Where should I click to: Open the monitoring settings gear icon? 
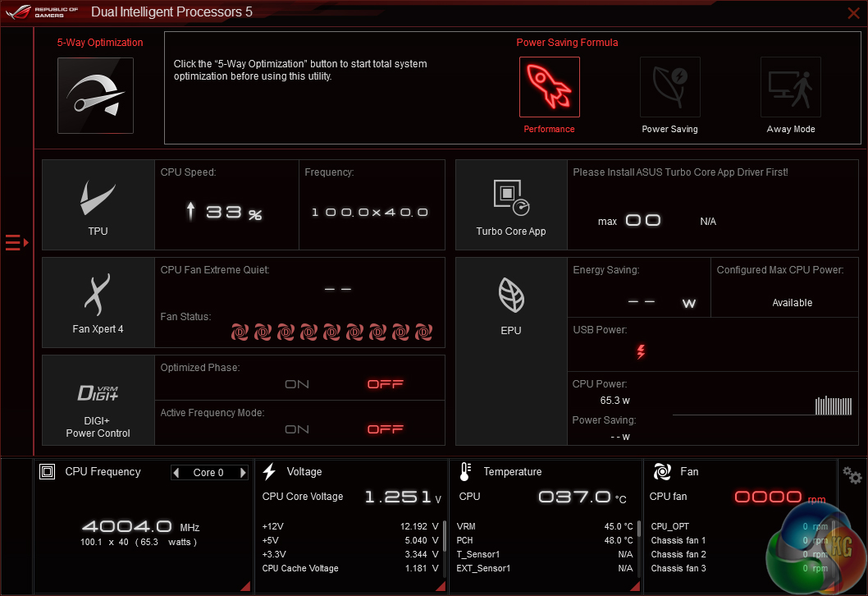tap(852, 475)
